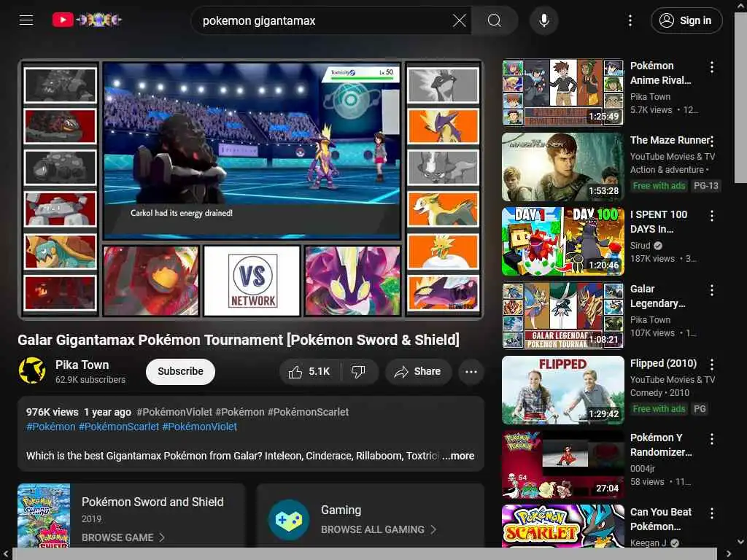Click the horizontal scroll left arrow
The image size is (747, 560).
[x=5, y=553]
